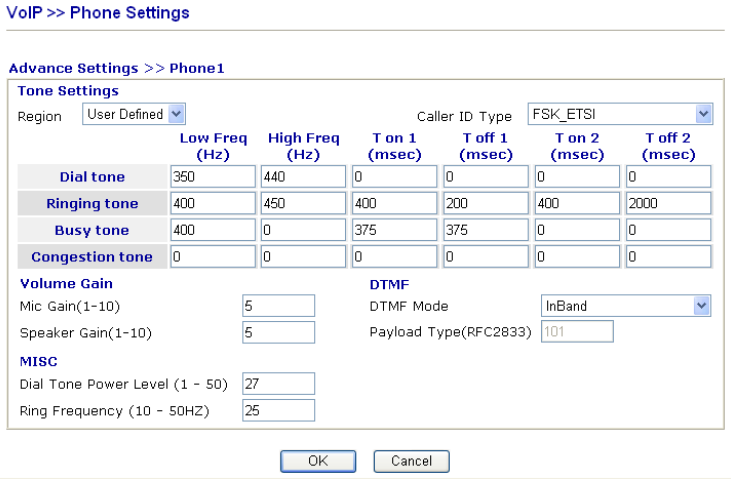The height and width of the screenshot is (480, 731).
Task: Focus Ringing tone T off 2 field
Action: tap(667, 203)
